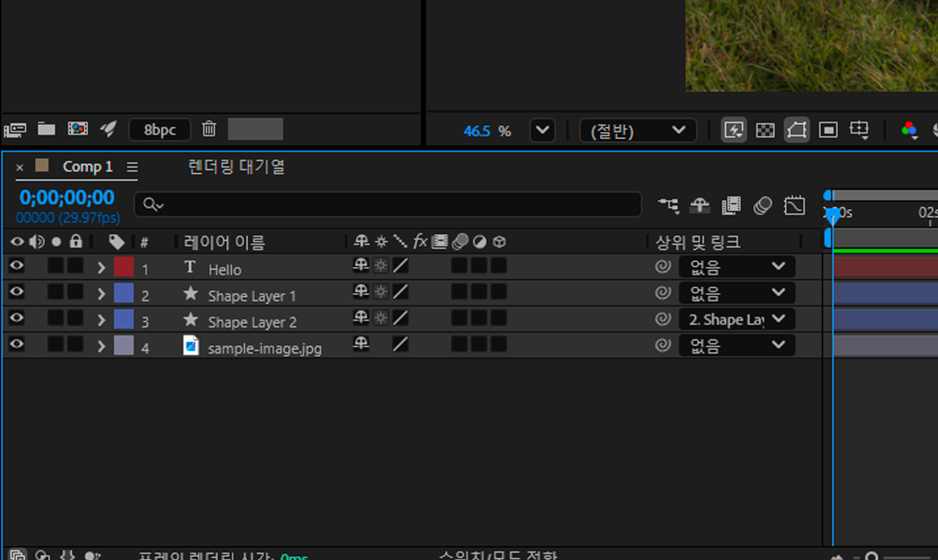The width and height of the screenshot is (938, 560).
Task: Hide the Hello text layer
Action: pyautogui.click(x=16, y=266)
